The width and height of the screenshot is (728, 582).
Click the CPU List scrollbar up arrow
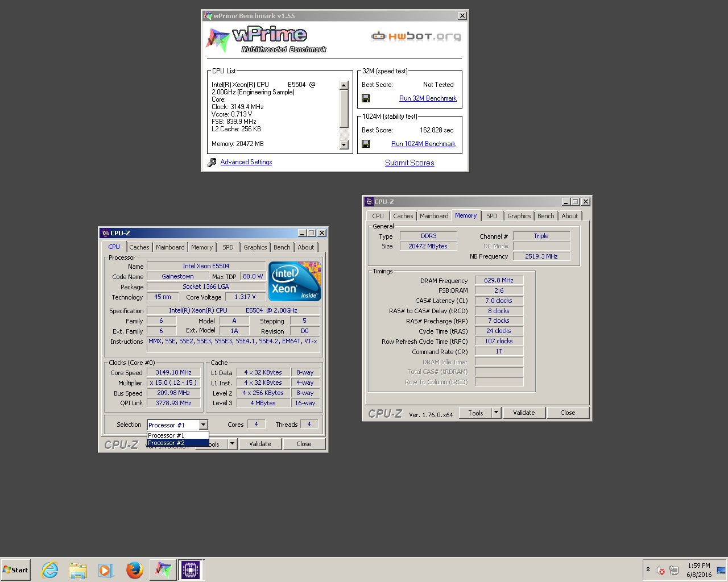coord(344,85)
